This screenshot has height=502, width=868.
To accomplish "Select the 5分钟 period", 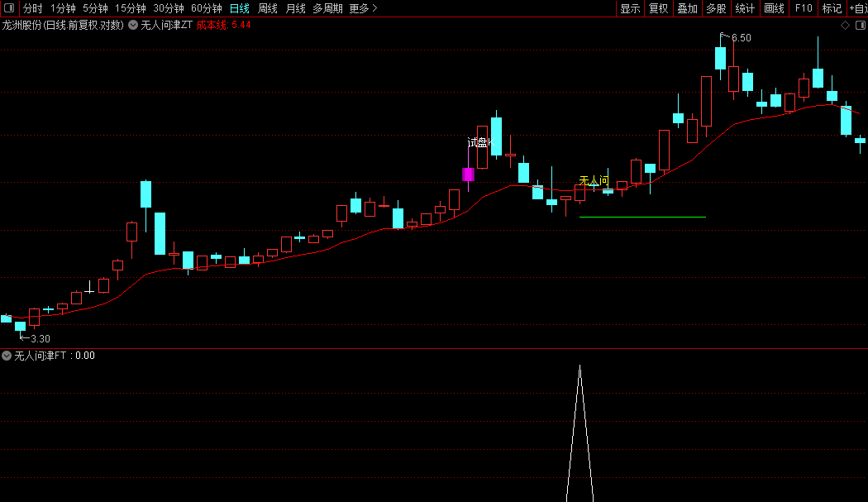I will coord(95,8).
